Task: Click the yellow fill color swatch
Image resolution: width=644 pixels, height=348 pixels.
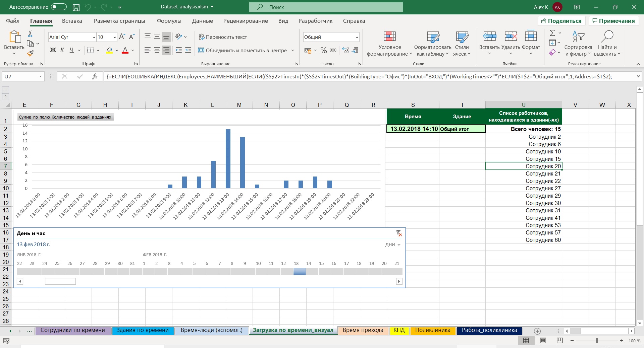Action: click(109, 51)
